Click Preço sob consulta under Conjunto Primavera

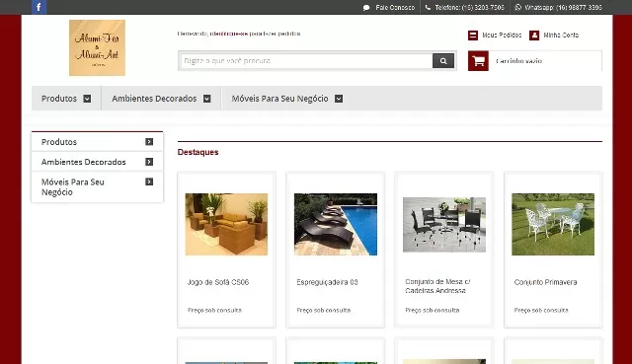(541, 311)
